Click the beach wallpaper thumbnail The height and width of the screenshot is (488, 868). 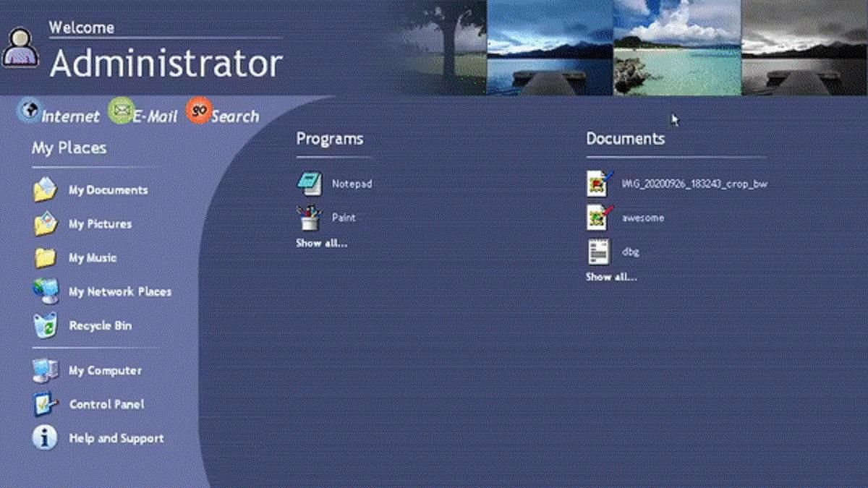676,47
